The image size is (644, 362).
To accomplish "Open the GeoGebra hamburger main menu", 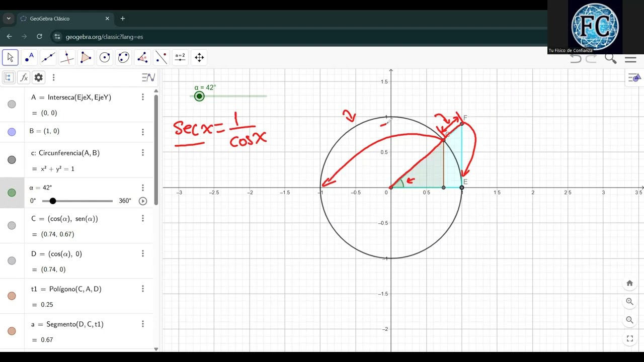I will coord(630,59).
